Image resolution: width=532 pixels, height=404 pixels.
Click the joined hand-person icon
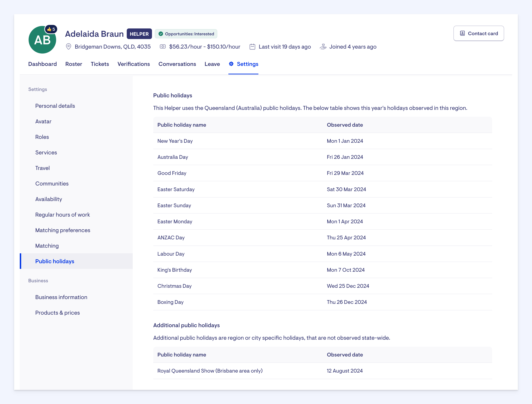(323, 47)
